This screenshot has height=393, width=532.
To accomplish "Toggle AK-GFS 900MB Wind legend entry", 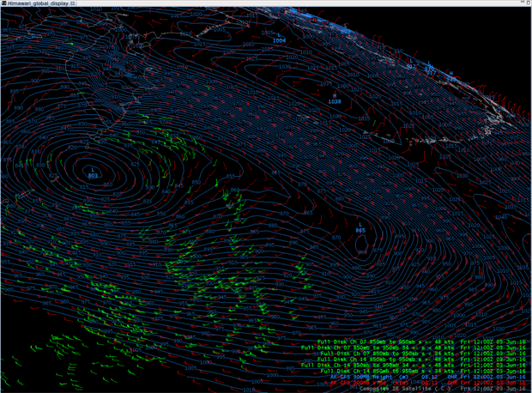I will click(428, 383).
